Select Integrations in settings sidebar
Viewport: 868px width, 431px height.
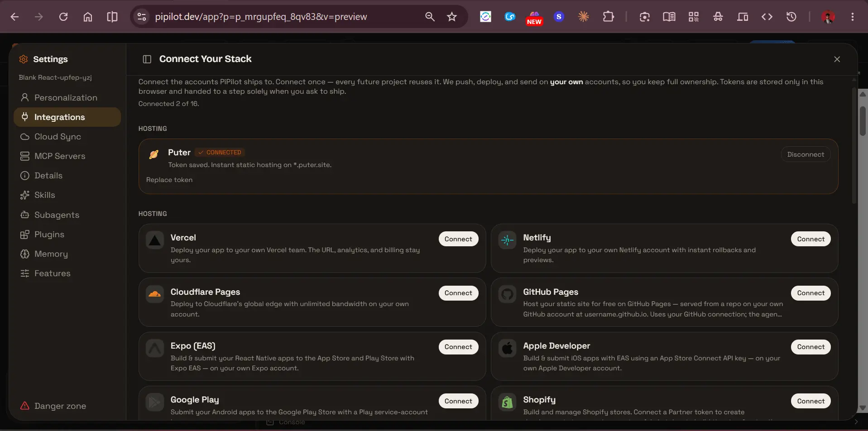point(67,117)
